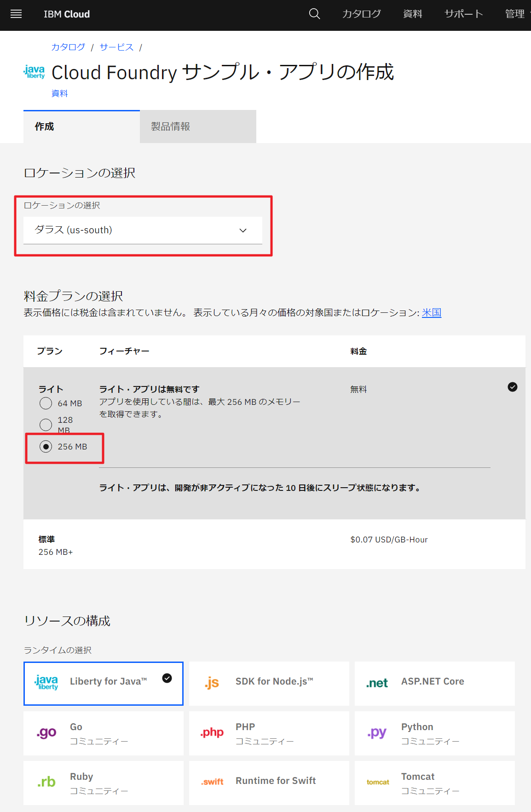Image resolution: width=531 pixels, height=812 pixels.
Task: Click the 米国 pricing location link
Action: point(432,312)
